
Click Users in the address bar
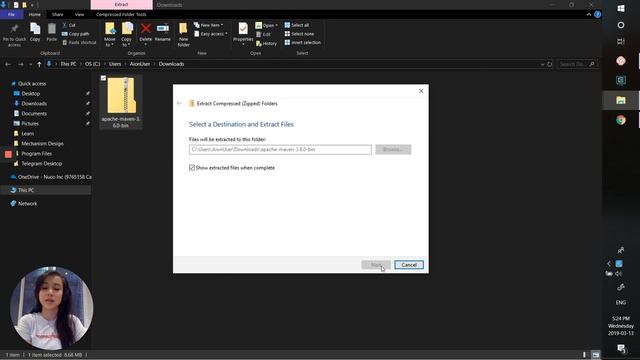115,64
